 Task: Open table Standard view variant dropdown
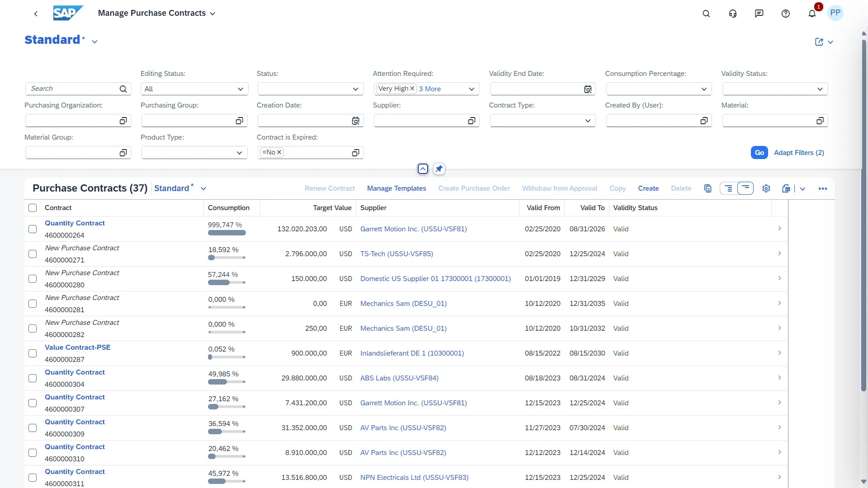[203, 189]
